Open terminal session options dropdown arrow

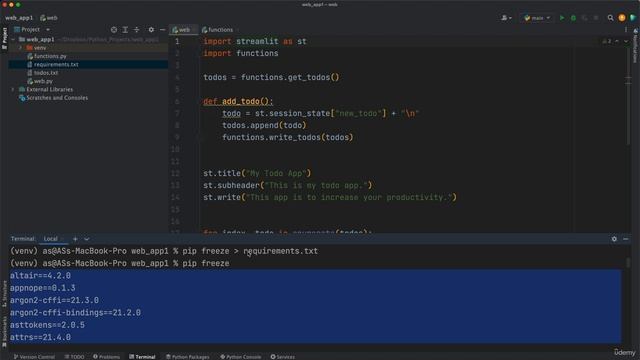pyautogui.click(x=87, y=239)
